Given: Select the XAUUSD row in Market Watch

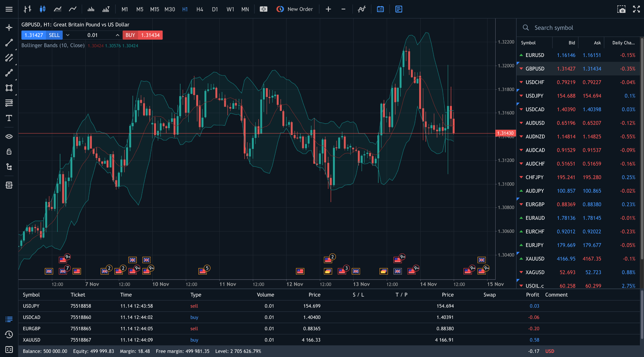Looking at the screenshot, I should [578, 258].
